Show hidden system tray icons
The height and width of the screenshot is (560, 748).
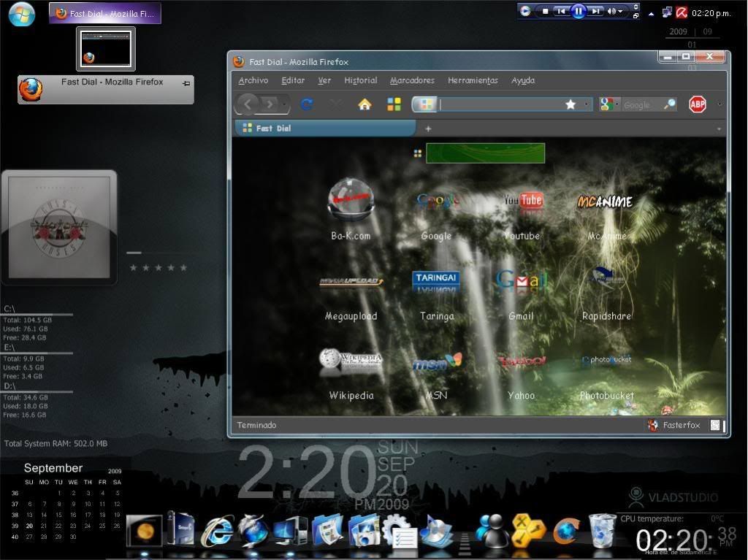click(651, 14)
